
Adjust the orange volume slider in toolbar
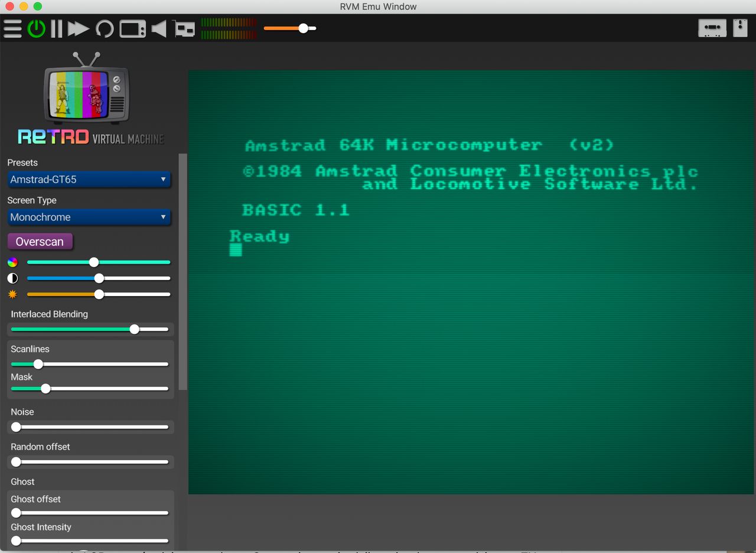point(290,28)
